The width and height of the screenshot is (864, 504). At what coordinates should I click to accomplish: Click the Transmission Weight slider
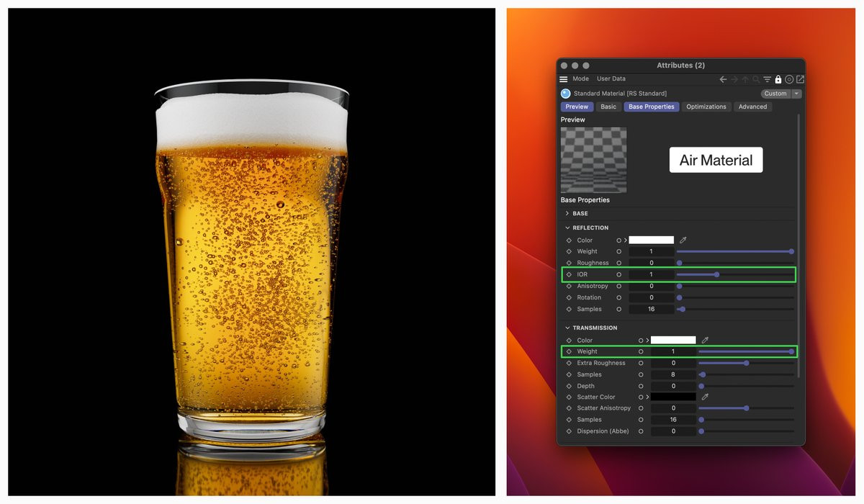coord(747,351)
